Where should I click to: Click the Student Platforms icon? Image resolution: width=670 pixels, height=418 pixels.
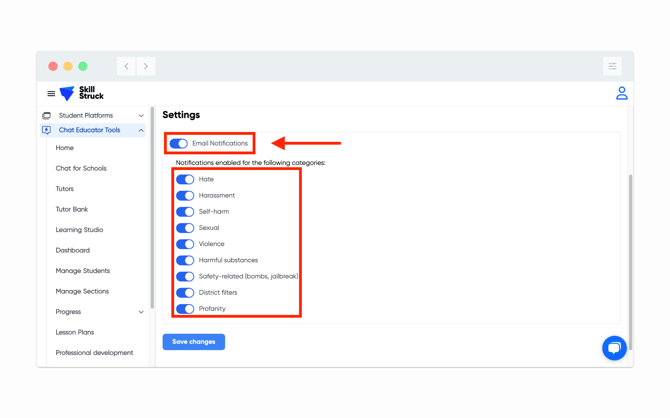click(47, 116)
